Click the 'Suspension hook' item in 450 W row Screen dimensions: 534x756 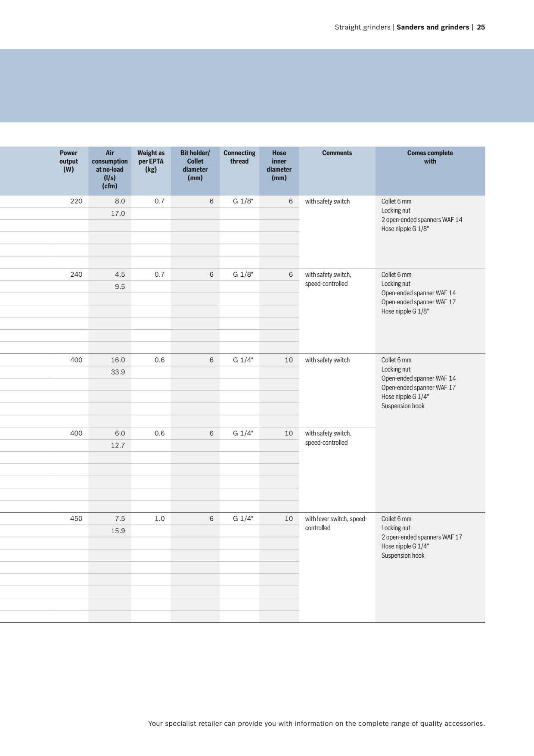coord(403,556)
